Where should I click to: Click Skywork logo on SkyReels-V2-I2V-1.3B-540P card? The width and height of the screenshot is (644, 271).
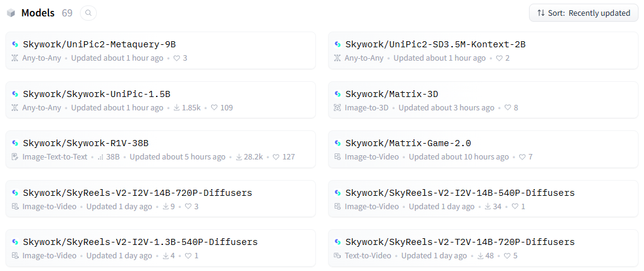tap(15, 242)
